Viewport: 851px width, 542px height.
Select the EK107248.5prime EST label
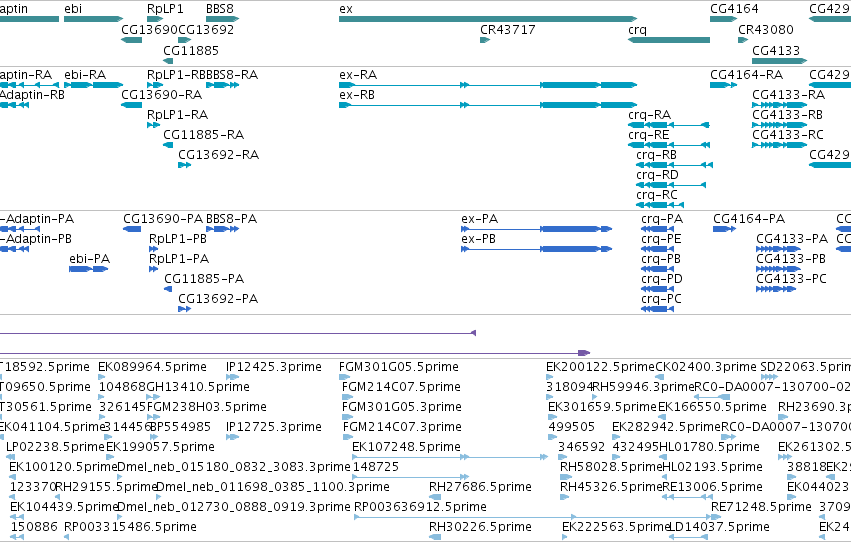[x=406, y=447]
